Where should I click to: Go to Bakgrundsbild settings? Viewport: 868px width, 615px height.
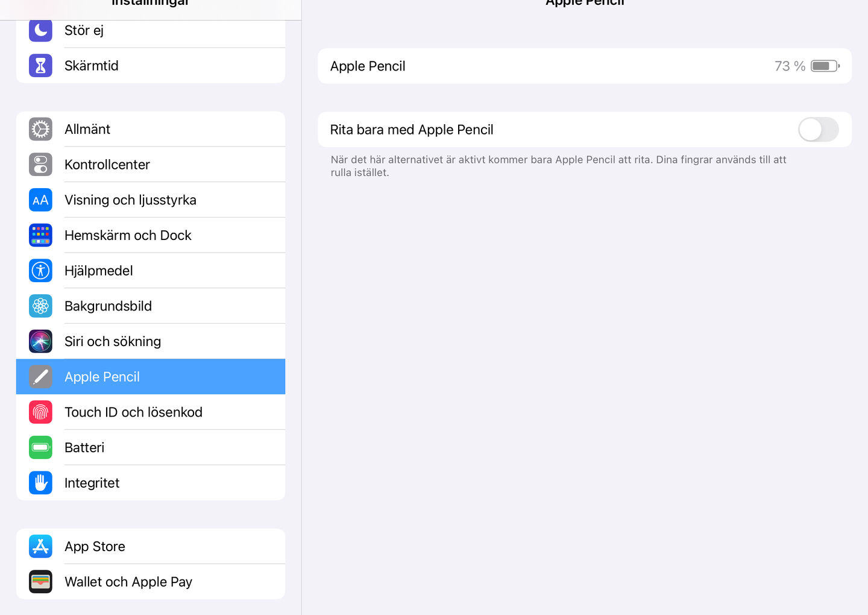pyautogui.click(x=151, y=306)
